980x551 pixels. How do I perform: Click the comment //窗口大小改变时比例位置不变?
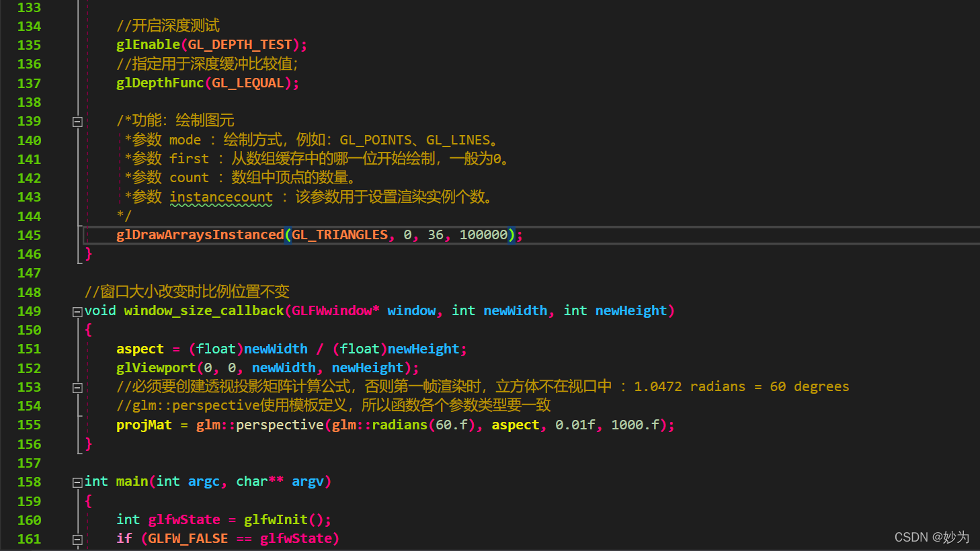point(187,292)
